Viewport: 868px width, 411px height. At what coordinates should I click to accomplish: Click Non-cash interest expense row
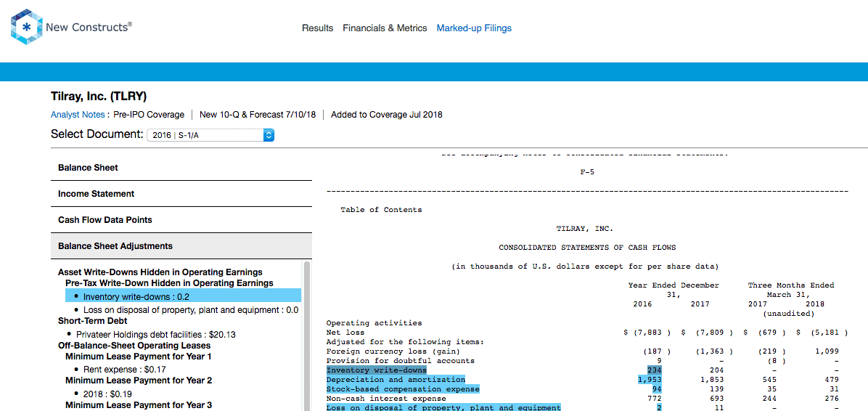(x=386, y=398)
